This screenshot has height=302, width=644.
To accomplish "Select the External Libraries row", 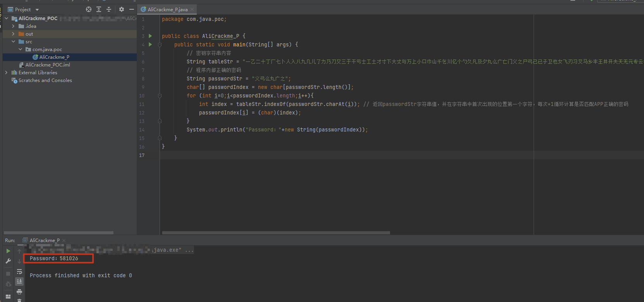I will [70, 72].
